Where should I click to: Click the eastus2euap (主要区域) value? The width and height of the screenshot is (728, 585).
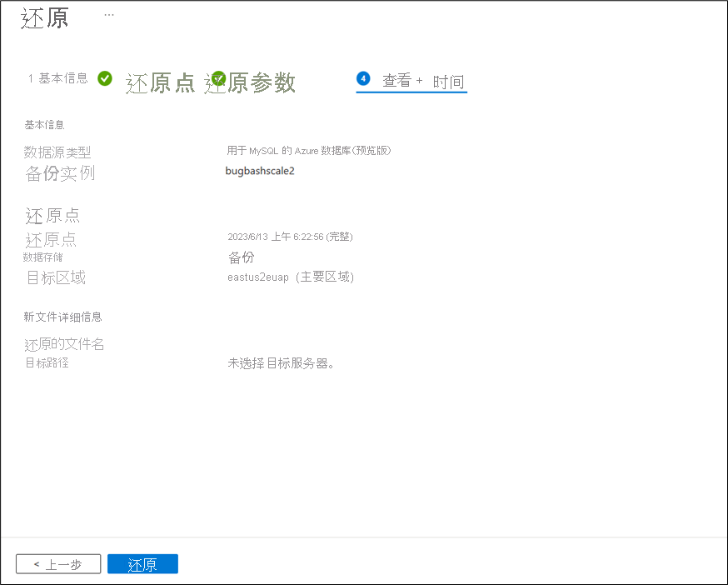[291, 277]
